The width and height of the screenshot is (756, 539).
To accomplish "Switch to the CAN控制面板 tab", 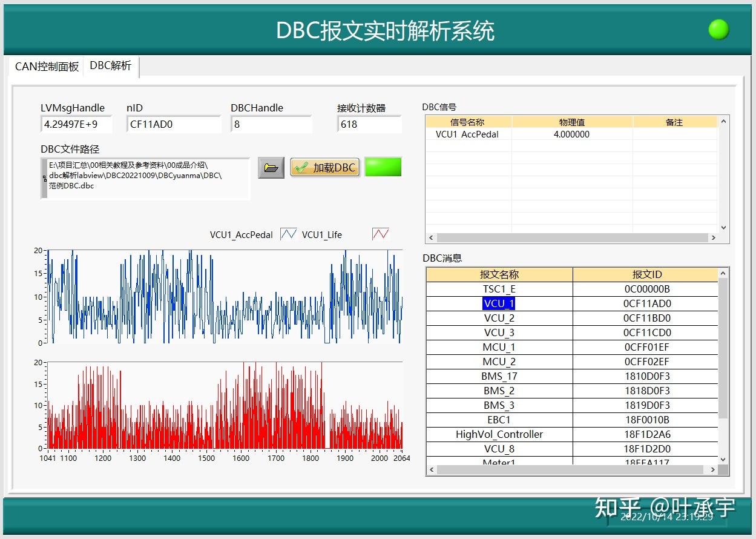I will [x=46, y=67].
